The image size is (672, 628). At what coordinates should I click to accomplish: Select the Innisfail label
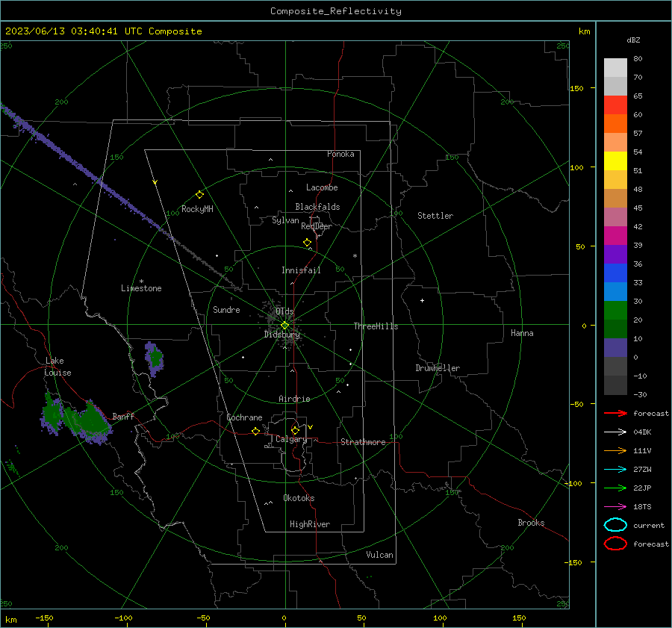301,270
